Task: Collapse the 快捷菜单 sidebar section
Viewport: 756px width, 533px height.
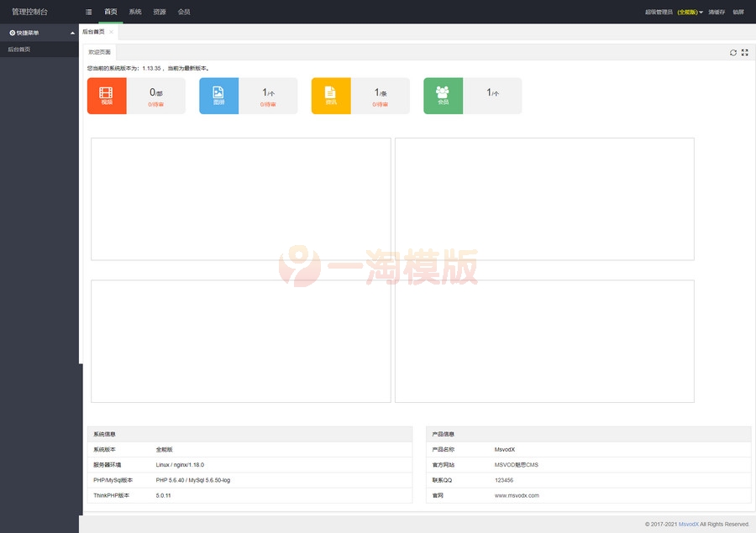Action: coord(72,33)
